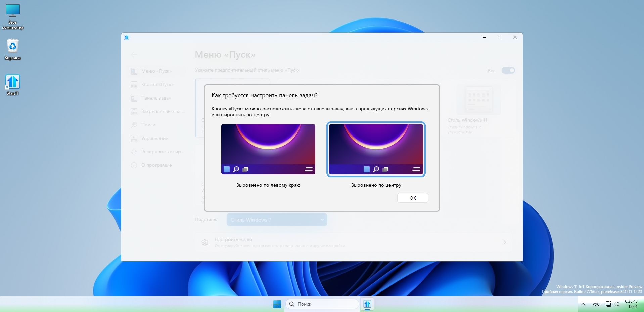Screen dimensions: 644x312
Task: Open the 'Стиль Windows 7' substyle dropdown
Action: tap(277, 220)
